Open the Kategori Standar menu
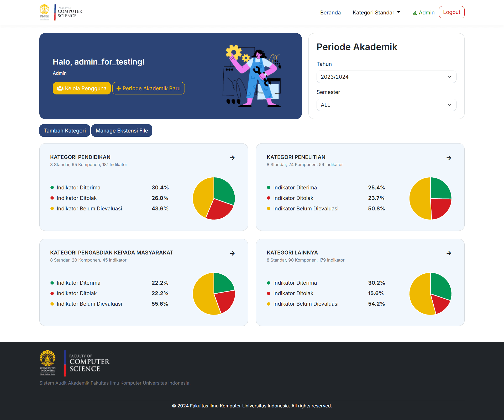The image size is (504, 420). pos(374,12)
